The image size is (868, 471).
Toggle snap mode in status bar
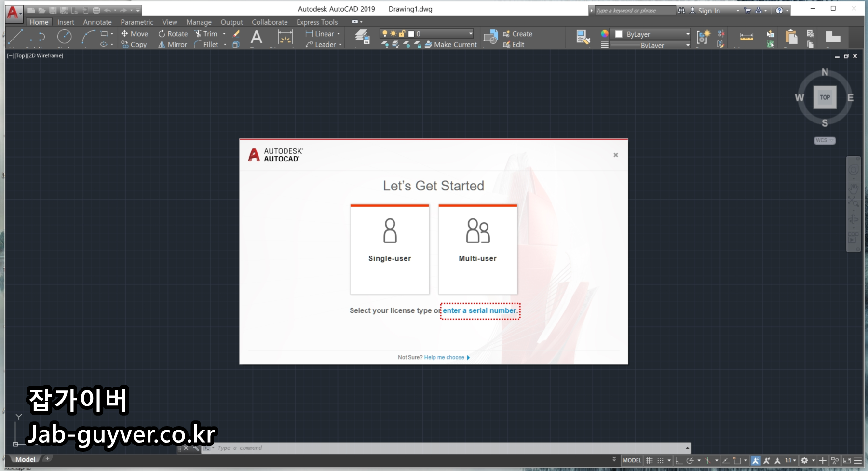661,460
